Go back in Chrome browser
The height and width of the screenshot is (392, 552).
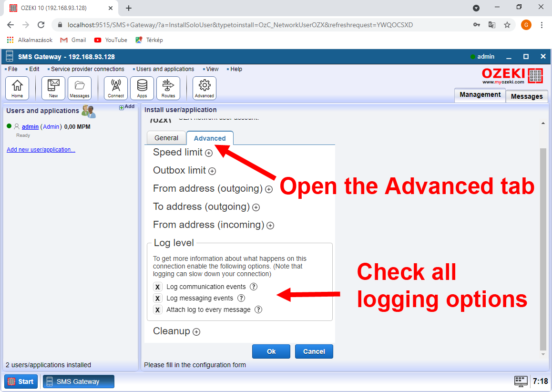pyautogui.click(x=10, y=25)
